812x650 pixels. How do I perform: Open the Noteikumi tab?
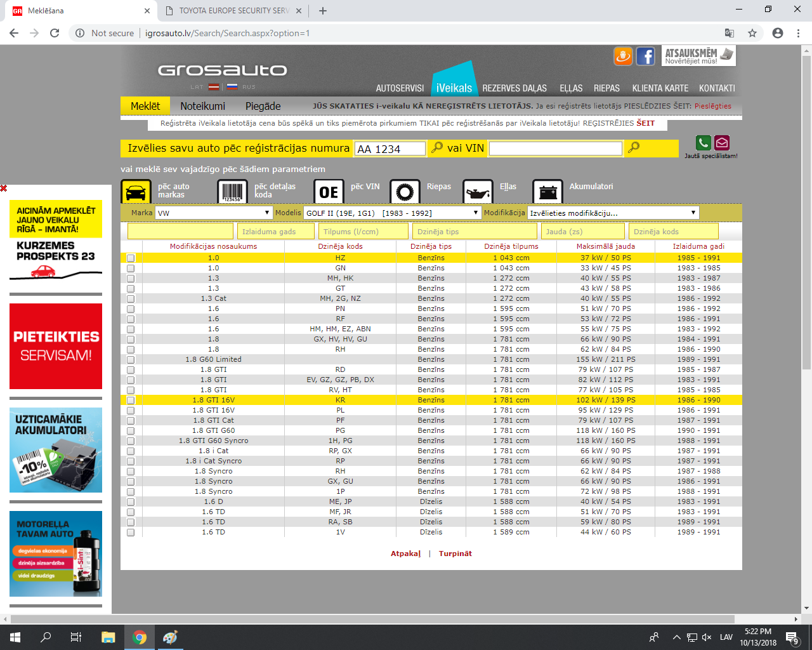[202, 106]
